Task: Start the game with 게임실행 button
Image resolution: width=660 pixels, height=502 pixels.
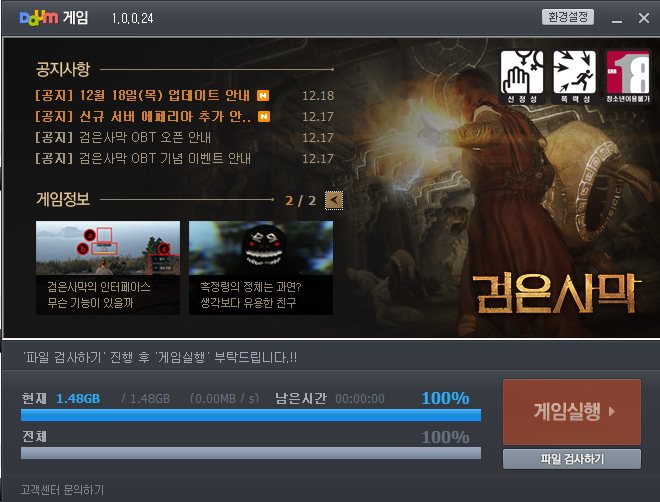Action: pos(572,412)
